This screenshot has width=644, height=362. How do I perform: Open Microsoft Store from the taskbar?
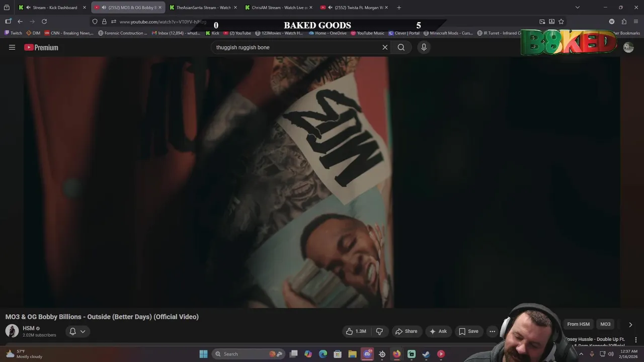(338, 354)
